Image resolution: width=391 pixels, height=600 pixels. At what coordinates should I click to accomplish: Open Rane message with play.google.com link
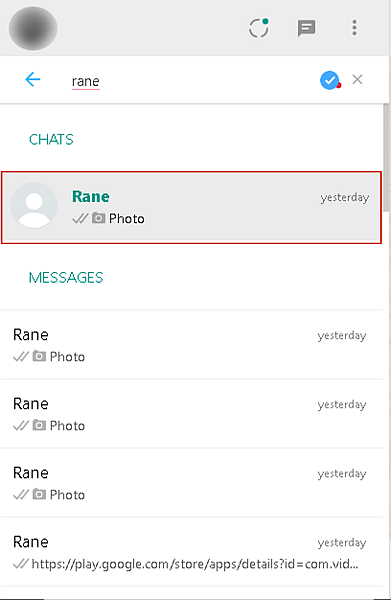click(x=191, y=552)
